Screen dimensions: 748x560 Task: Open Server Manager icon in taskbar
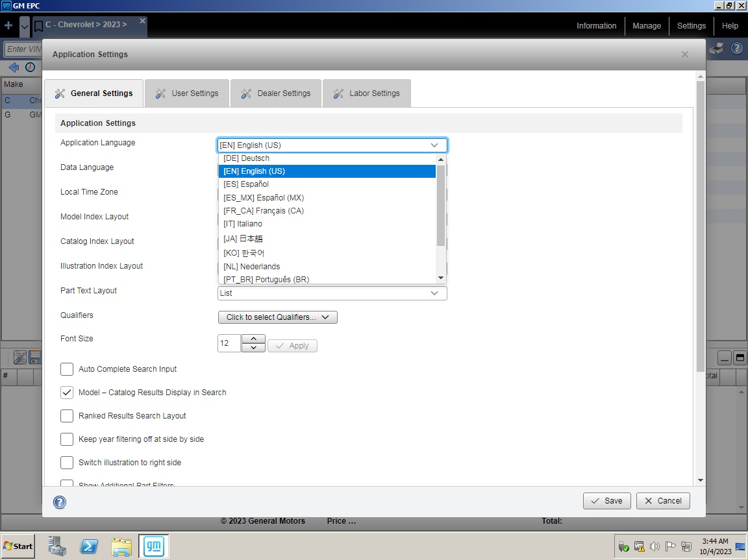click(x=56, y=546)
